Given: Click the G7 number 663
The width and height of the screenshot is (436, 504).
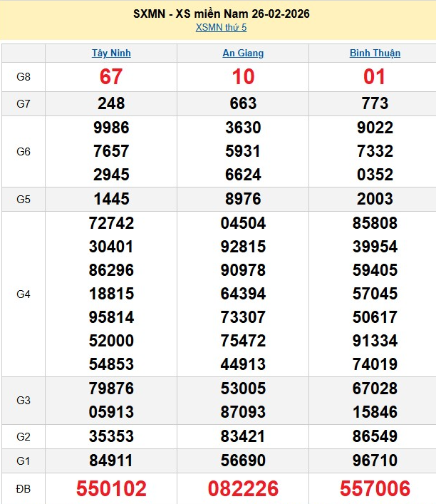Looking at the screenshot, I should (243, 103).
